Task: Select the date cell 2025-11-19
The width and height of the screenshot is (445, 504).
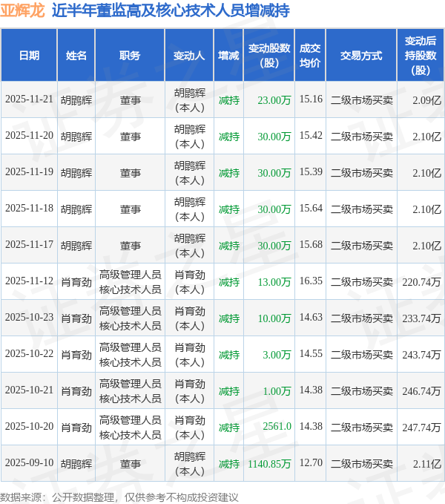Action: tap(29, 171)
